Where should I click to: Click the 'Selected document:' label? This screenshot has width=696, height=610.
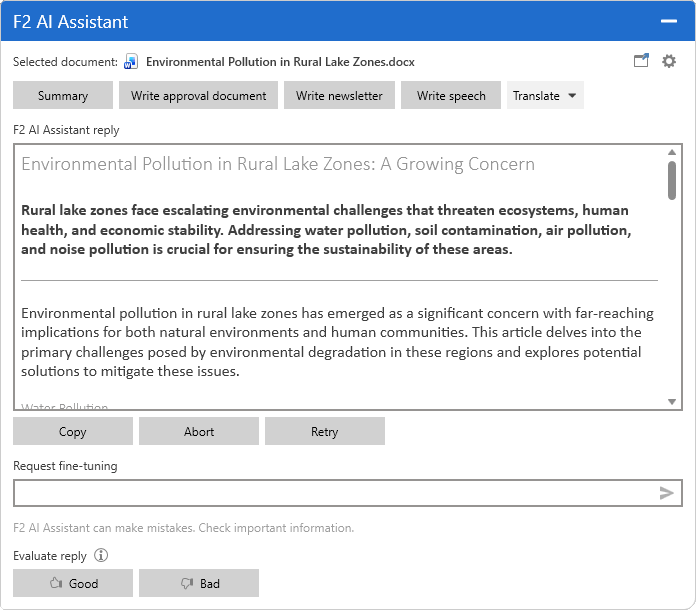pos(65,62)
